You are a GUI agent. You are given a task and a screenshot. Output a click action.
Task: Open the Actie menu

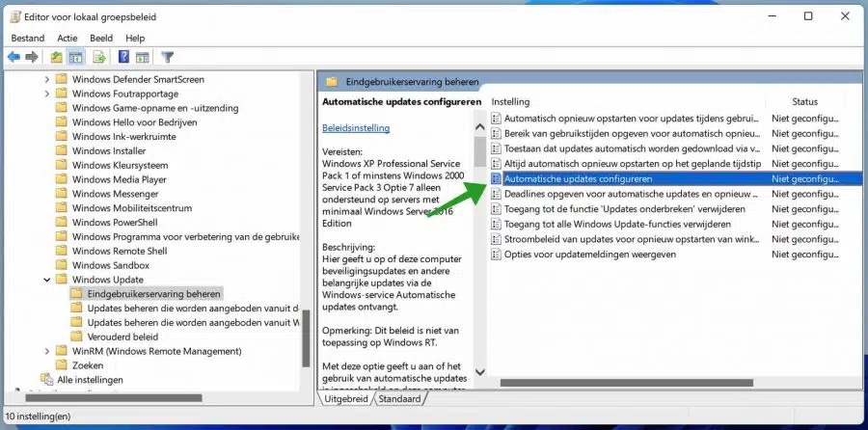coord(67,39)
